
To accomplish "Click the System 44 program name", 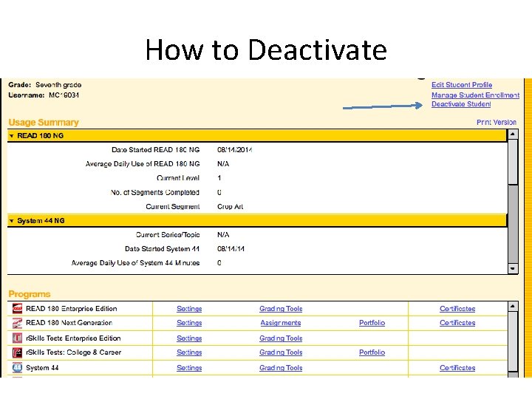I will [x=42, y=368].
